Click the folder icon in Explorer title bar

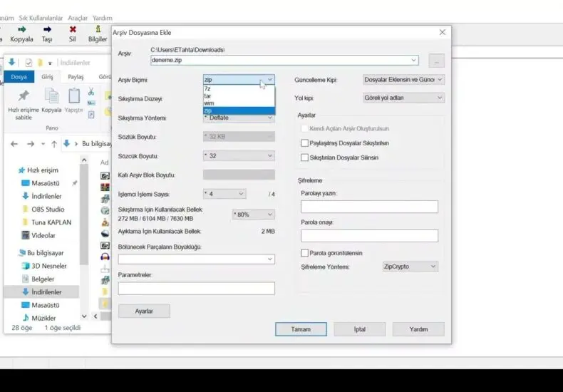tap(40, 63)
